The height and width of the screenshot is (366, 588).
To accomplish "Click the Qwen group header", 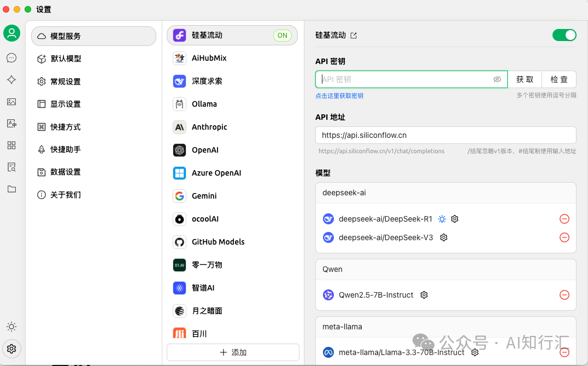I will (446, 270).
